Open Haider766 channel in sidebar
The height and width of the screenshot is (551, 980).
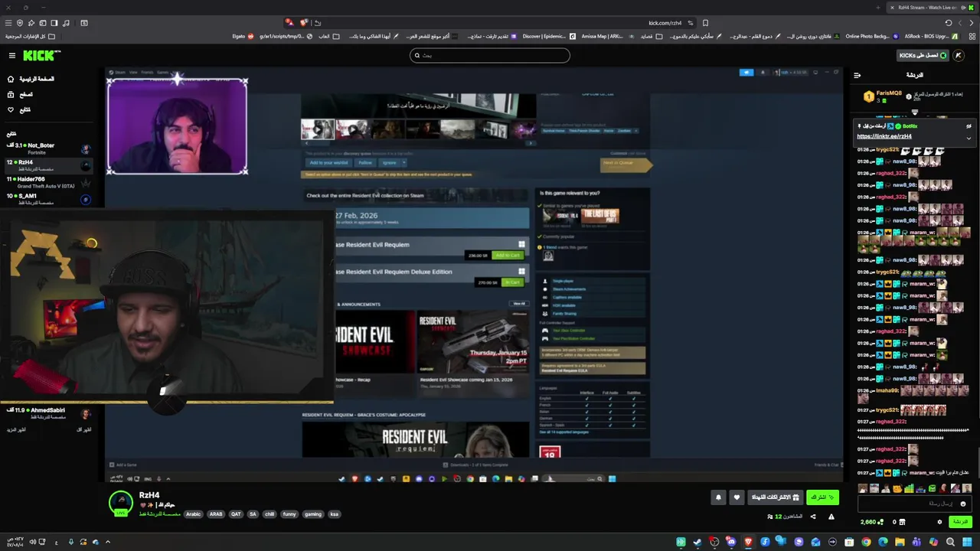pyautogui.click(x=47, y=182)
